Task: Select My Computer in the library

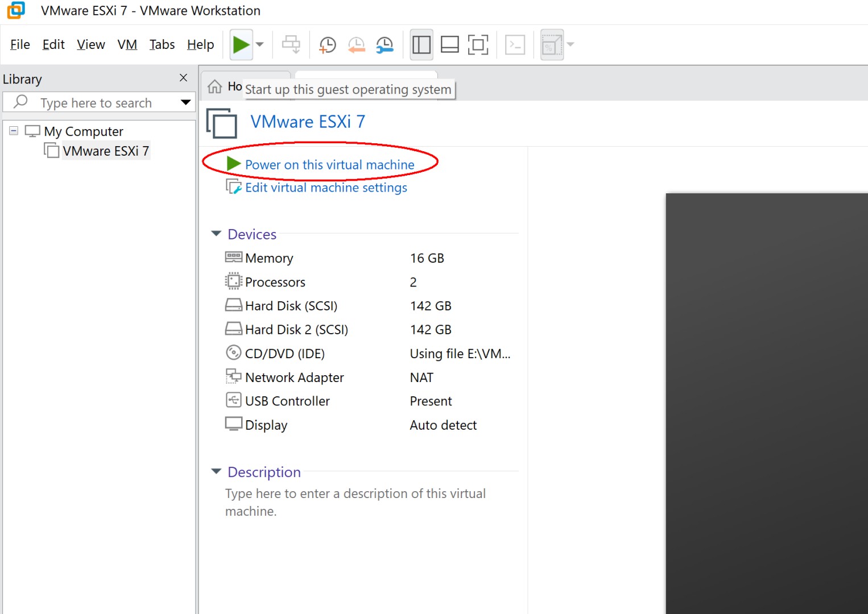Action: pyautogui.click(x=84, y=131)
